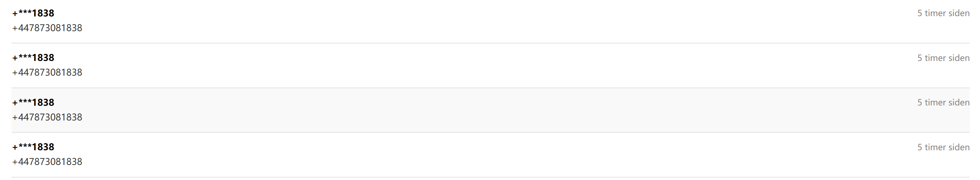Click +447873081838 text in the first message

click(x=47, y=28)
